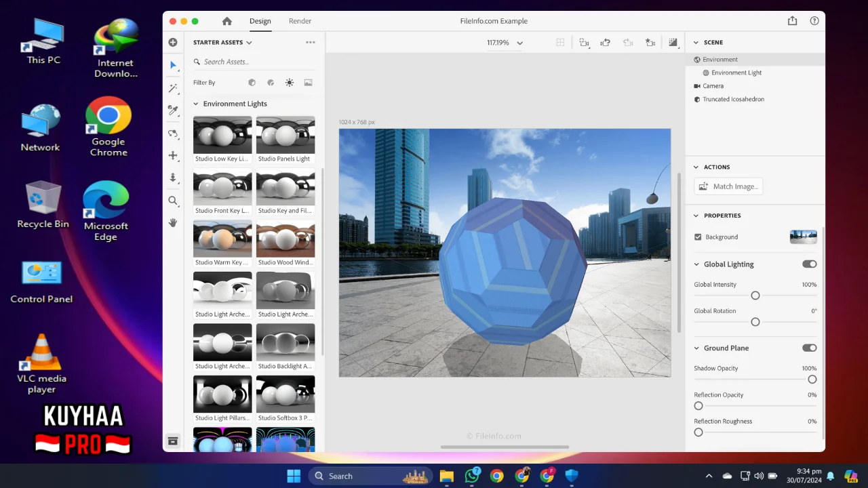Pick the Sampler eyedropper tool
Screen dimensions: 868x488
tap(173, 110)
